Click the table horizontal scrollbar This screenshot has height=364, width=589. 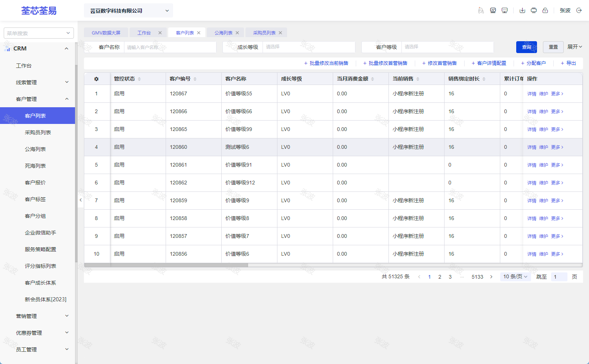coord(166,265)
